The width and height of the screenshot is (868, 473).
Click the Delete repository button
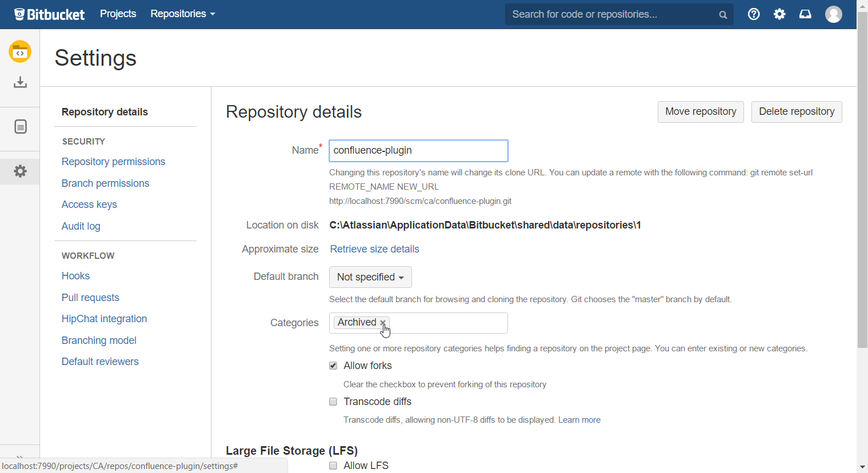coord(796,111)
